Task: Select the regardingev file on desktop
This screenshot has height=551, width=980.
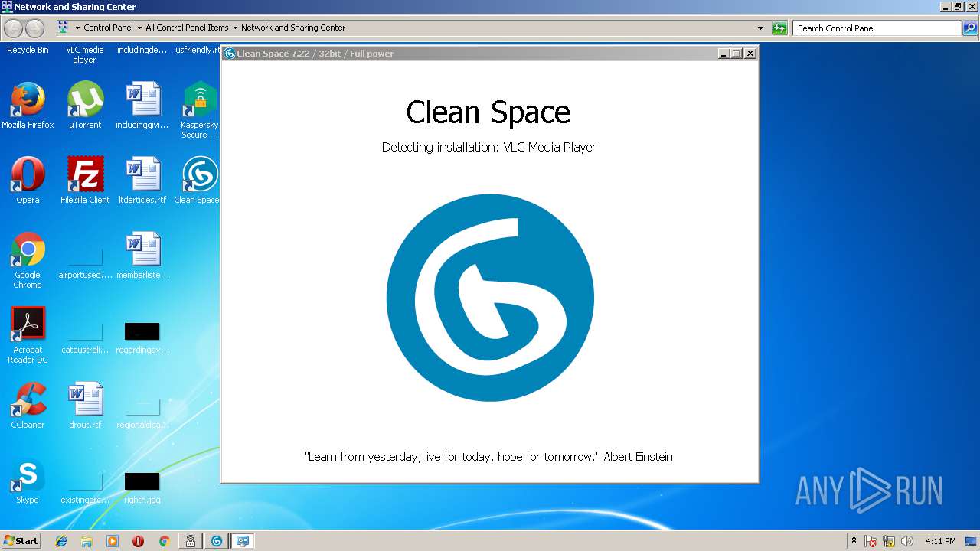Action: (x=142, y=337)
